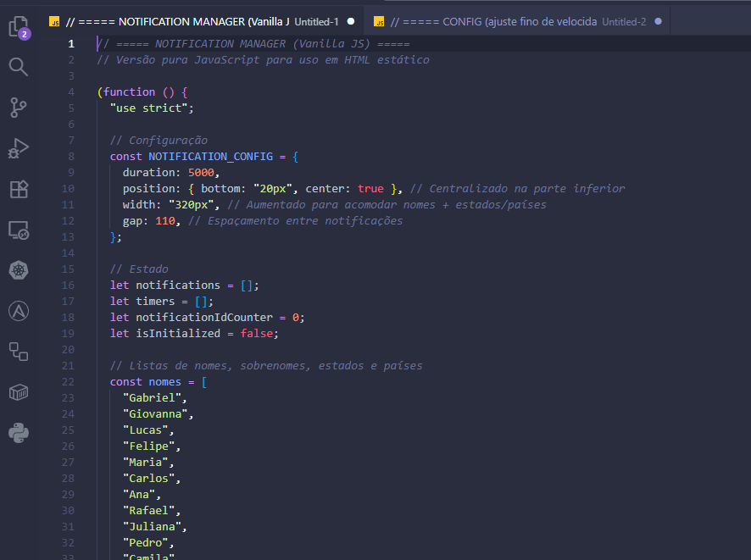Screen dimensions: 751x560
Task: Click the '// Estado' comment
Action: click(x=139, y=269)
